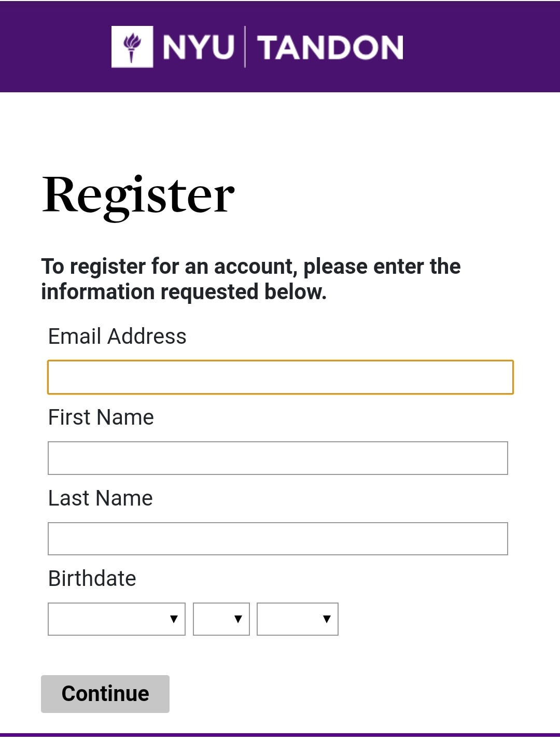Expand the middle Birthdate dropdown

(221, 619)
